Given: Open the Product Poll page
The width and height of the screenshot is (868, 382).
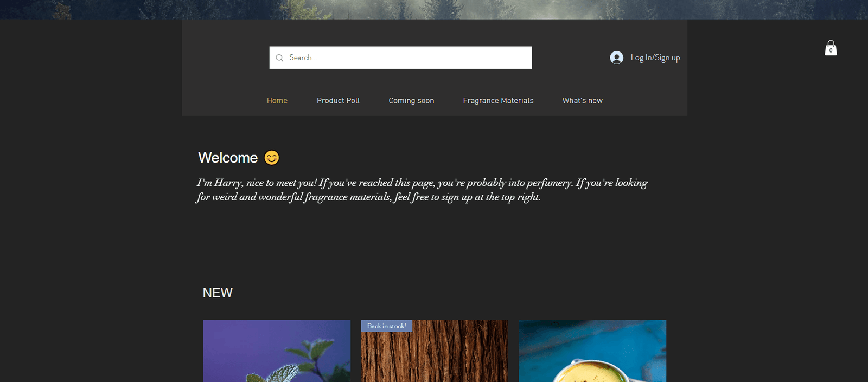Looking at the screenshot, I should (x=338, y=101).
